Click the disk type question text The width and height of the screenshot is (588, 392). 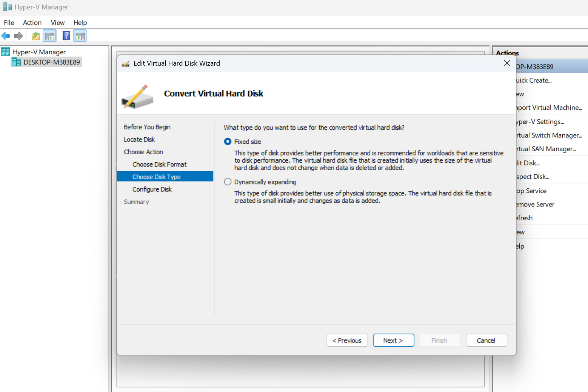tap(314, 128)
